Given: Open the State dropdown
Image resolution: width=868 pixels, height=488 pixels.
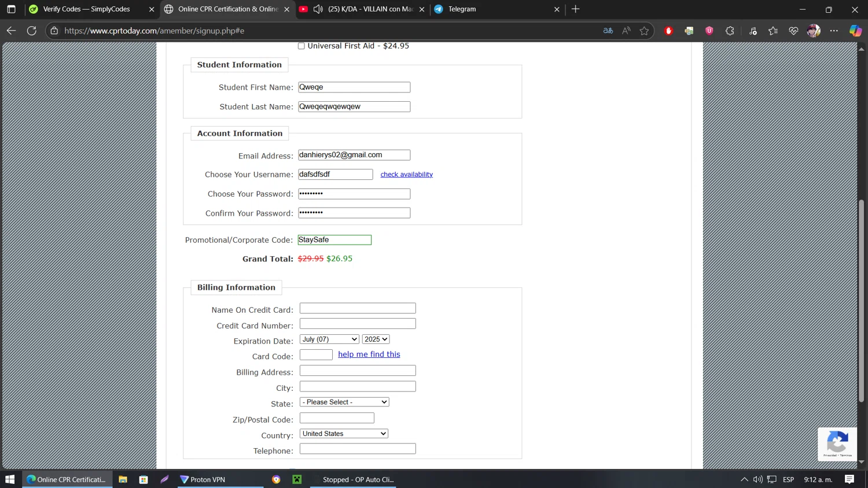Looking at the screenshot, I should pos(344,402).
